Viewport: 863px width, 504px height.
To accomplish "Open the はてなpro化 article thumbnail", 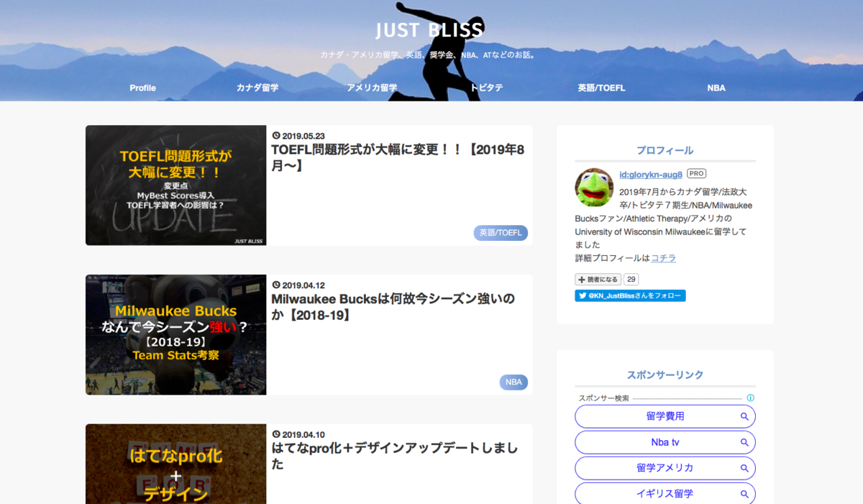I will click(x=175, y=464).
